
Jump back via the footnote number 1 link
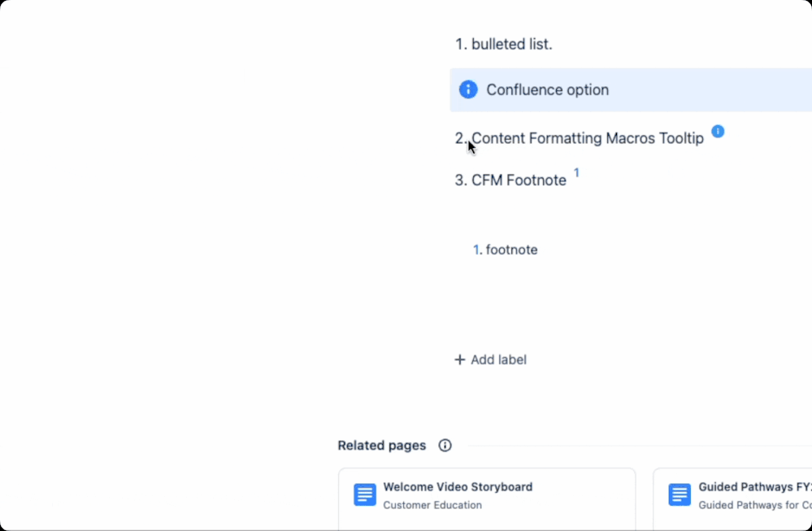[477, 250]
